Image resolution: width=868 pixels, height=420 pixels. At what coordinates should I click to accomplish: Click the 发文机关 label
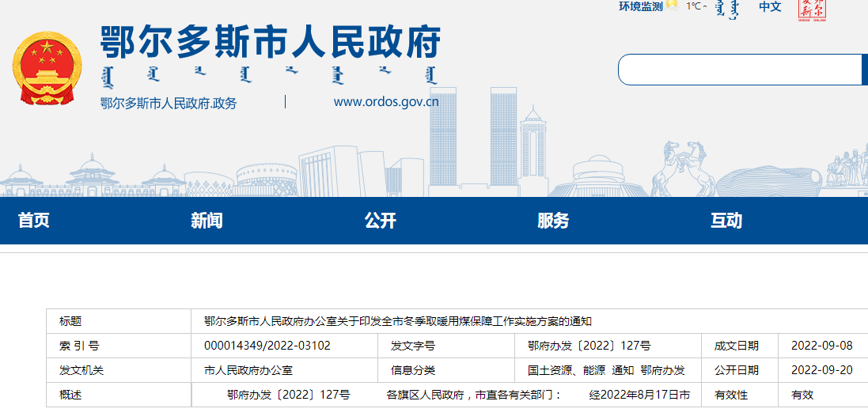pos(81,371)
